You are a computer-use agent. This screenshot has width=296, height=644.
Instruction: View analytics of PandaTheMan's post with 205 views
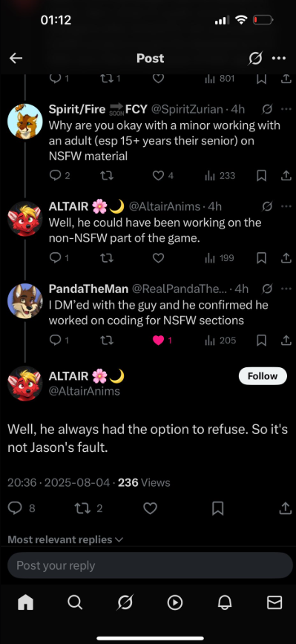pyautogui.click(x=220, y=340)
